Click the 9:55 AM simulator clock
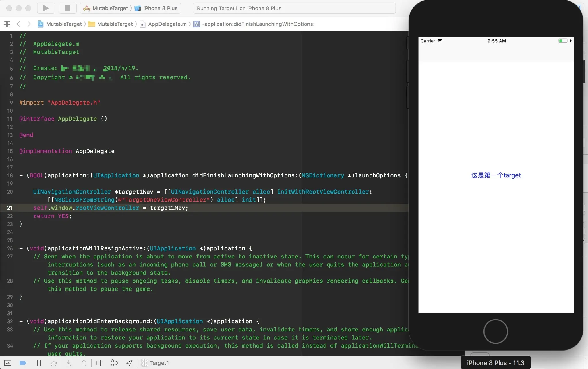 tap(496, 41)
